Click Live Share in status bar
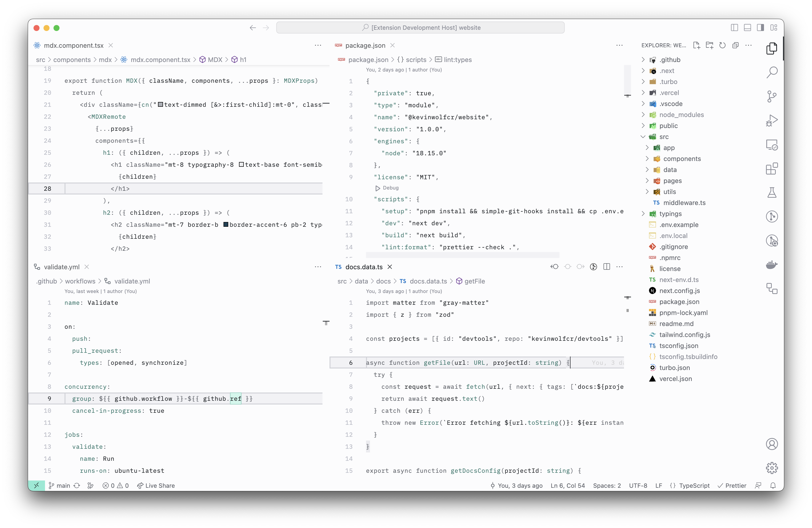This screenshot has height=528, width=812. [x=156, y=485]
